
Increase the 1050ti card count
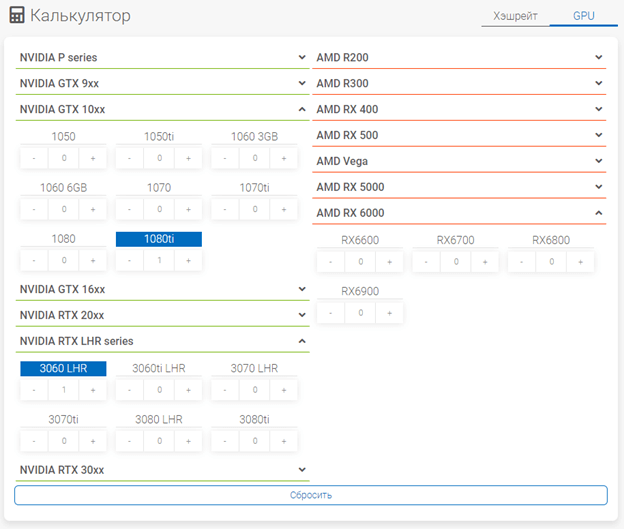coord(188,158)
